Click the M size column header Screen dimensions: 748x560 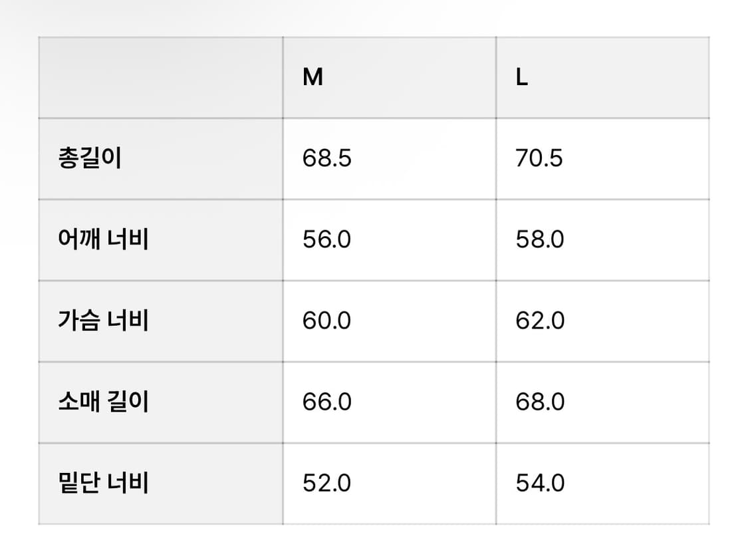pyautogui.click(x=313, y=78)
